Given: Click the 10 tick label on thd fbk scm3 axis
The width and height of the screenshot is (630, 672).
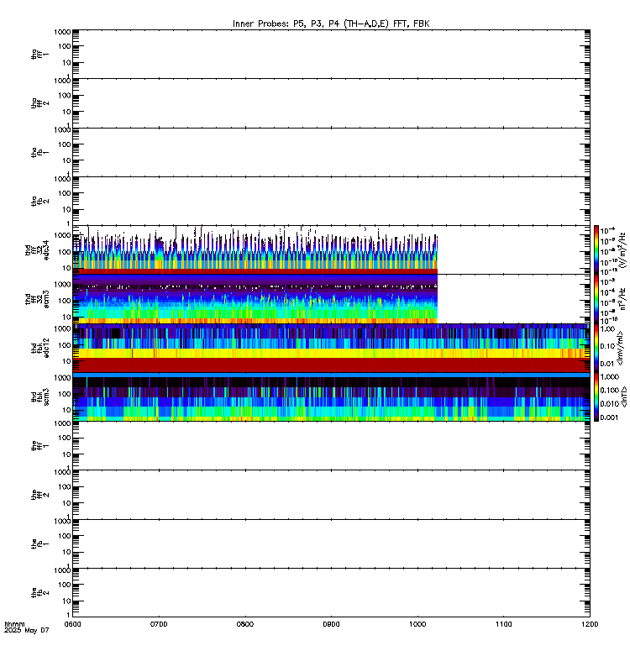Looking at the screenshot, I should (x=66, y=410).
